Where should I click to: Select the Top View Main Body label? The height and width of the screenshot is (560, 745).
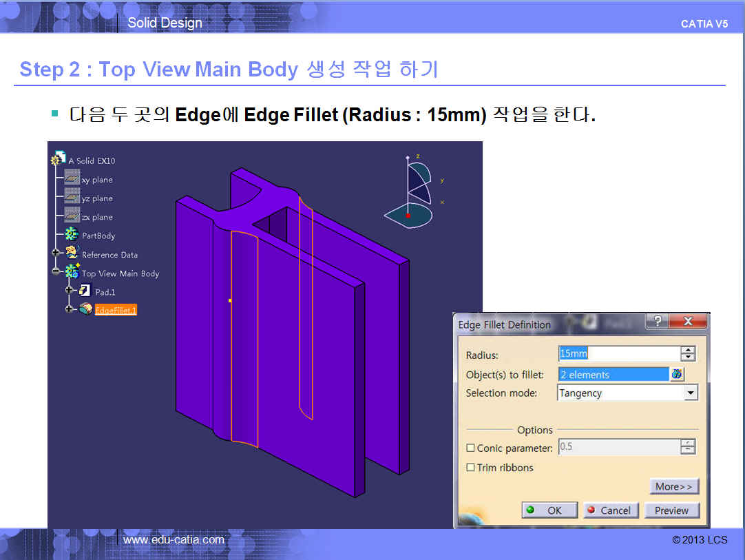pyautogui.click(x=120, y=273)
